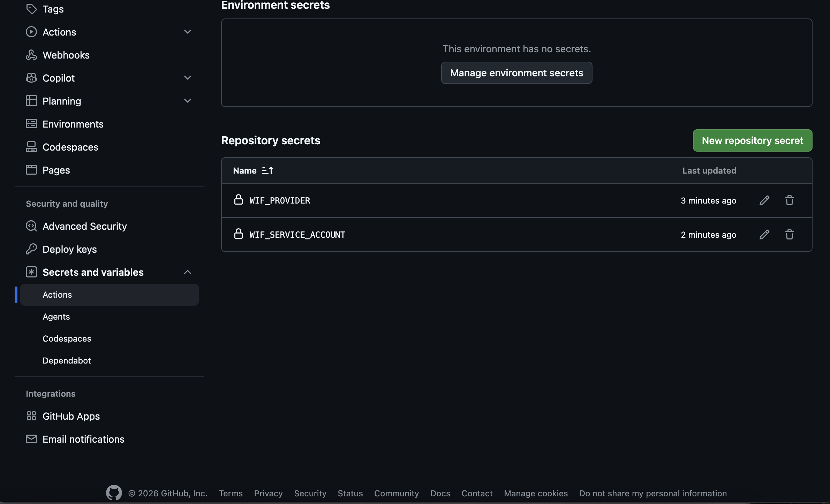Click the Last updated column header
Screen dimensions: 830x504
point(709,171)
